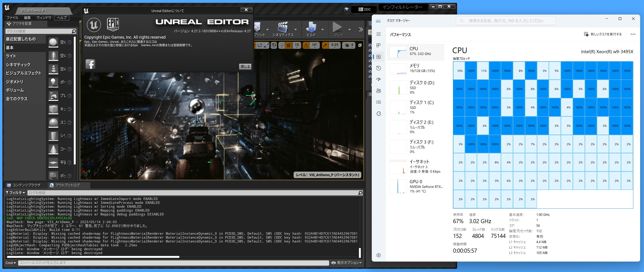Click the world/local coordinate globe icon
This screenshot has height=272, width=644.
tap(274, 45)
